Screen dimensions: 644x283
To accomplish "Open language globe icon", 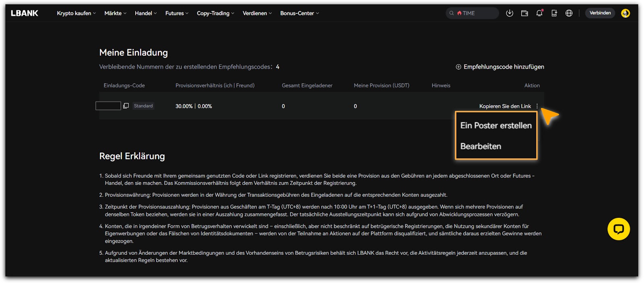I will [569, 13].
